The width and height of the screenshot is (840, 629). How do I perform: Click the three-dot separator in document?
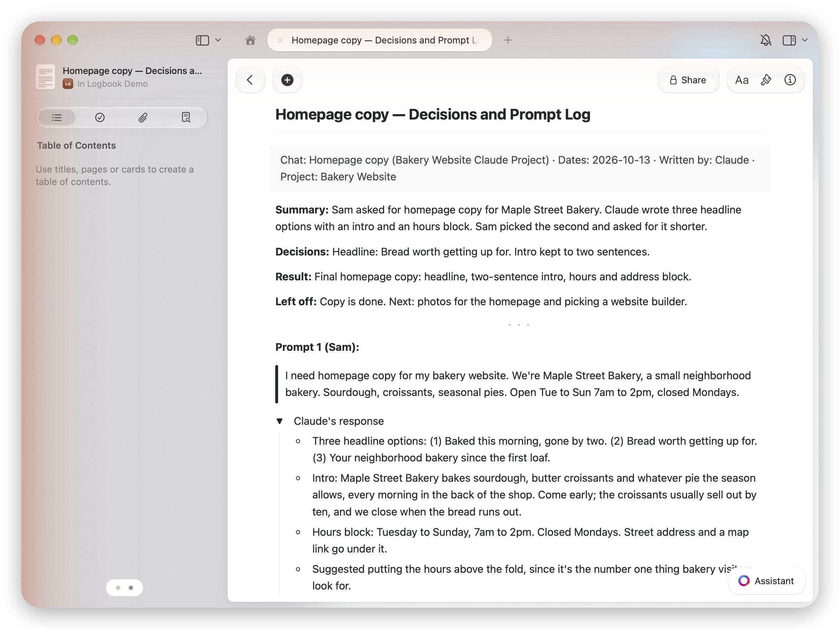[x=519, y=324]
